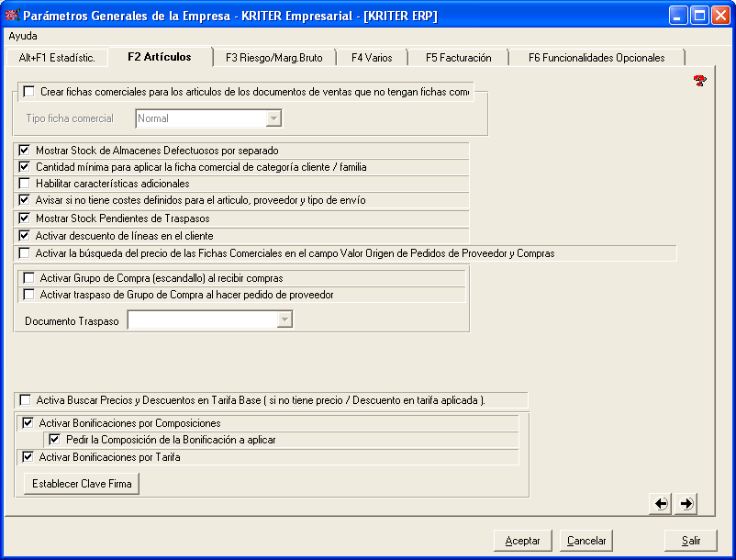Check Activar traspaso de Grupo de Compra
Image resolution: width=736 pixels, height=560 pixels.
[x=29, y=295]
